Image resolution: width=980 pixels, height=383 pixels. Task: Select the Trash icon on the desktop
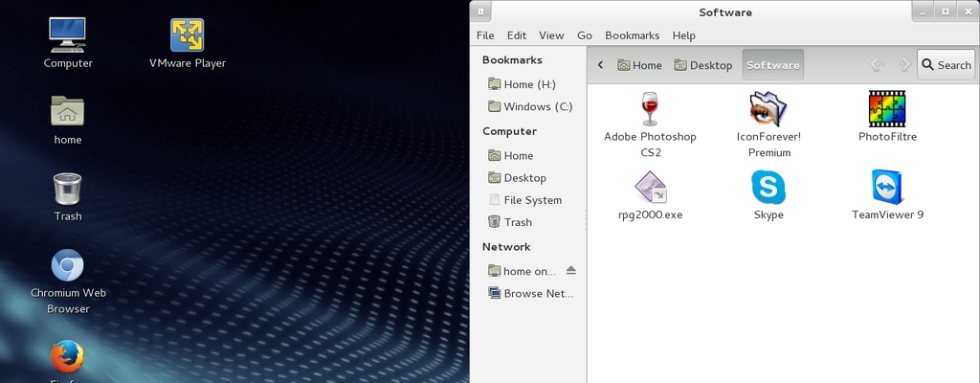[x=67, y=189]
